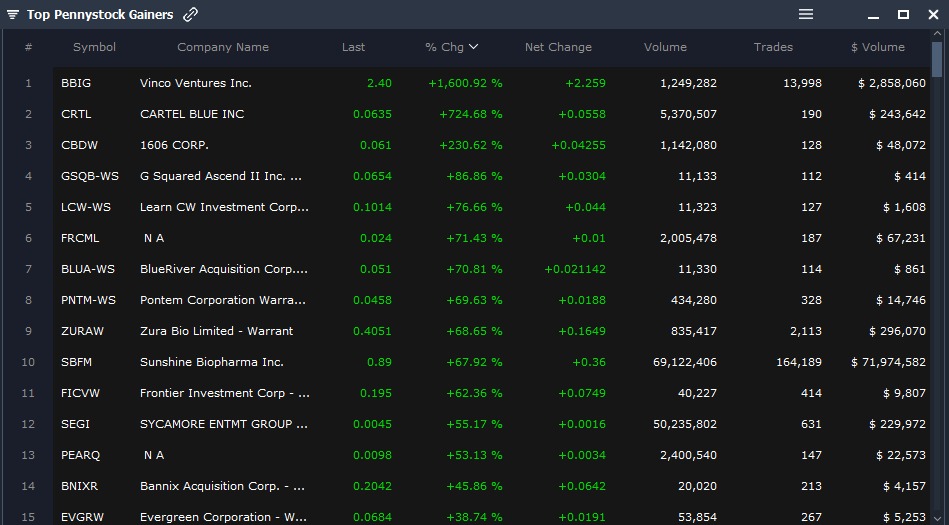The height and width of the screenshot is (525, 949).
Task: Sort by the Volume column header
Action: point(665,47)
